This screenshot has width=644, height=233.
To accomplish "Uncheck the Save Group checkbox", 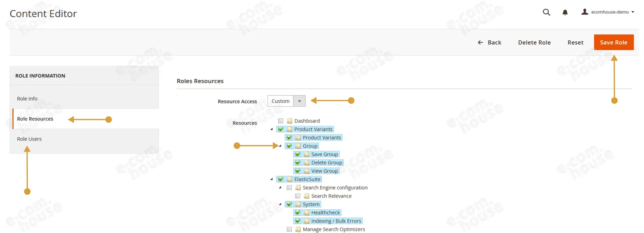I will pyautogui.click(x=297, y=155).
